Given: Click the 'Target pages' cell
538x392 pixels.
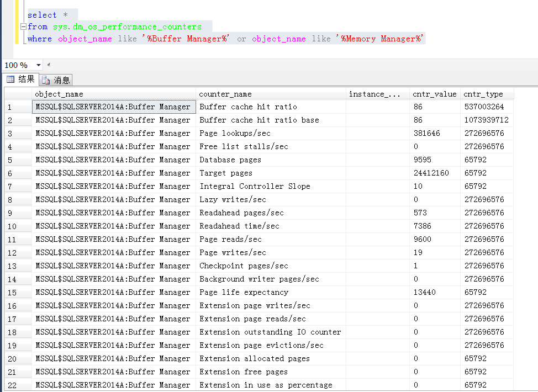Looking at the screenshot, I should [271, 173].
